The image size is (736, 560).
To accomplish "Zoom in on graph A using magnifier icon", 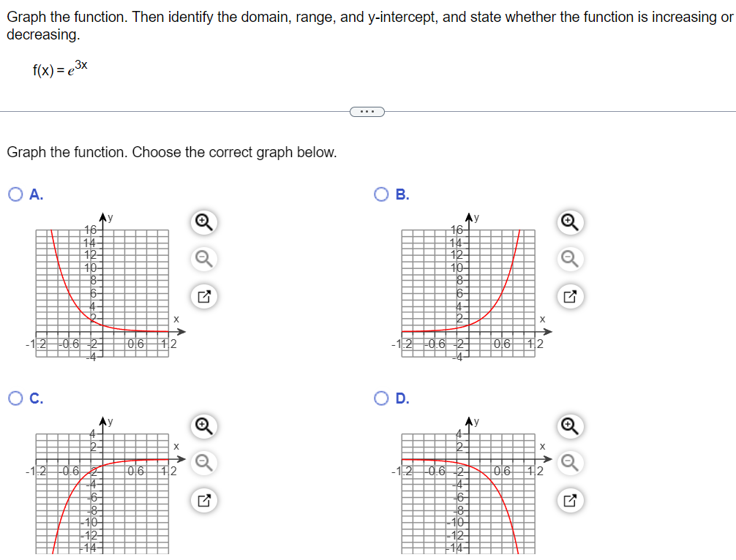I will [x=203, y=222].
